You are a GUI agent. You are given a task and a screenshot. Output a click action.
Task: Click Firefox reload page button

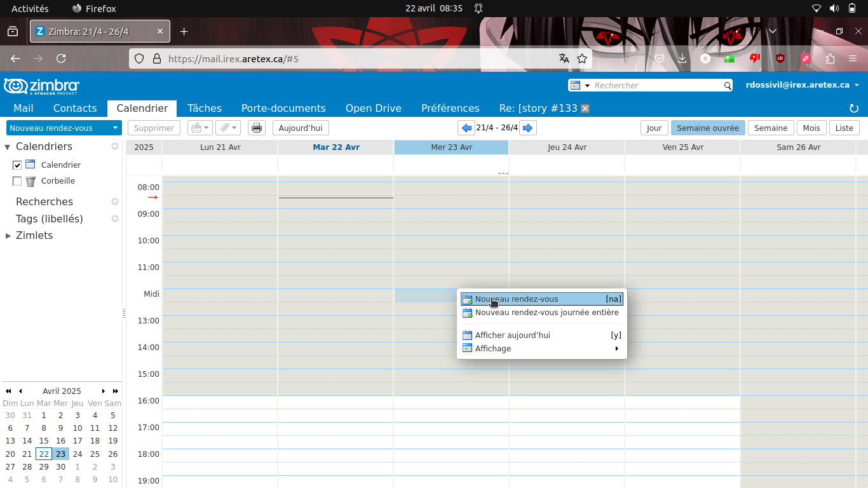click(x=61, y=58)
